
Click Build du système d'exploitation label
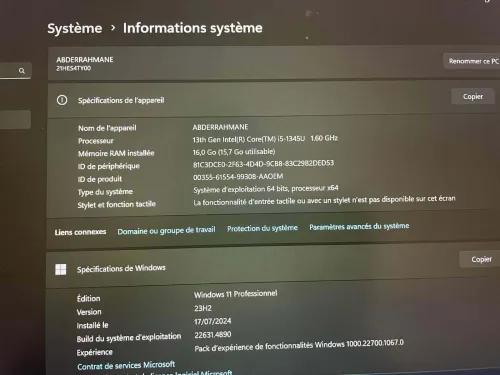(x=129, y=338)
